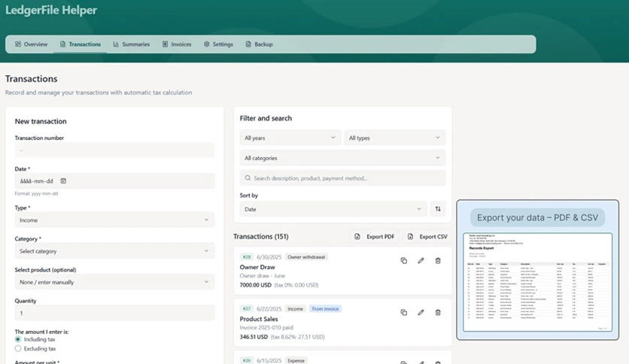Delete the Product Sales transaction
The width and height of the screenshot is (629, 364).
point(438,312)
